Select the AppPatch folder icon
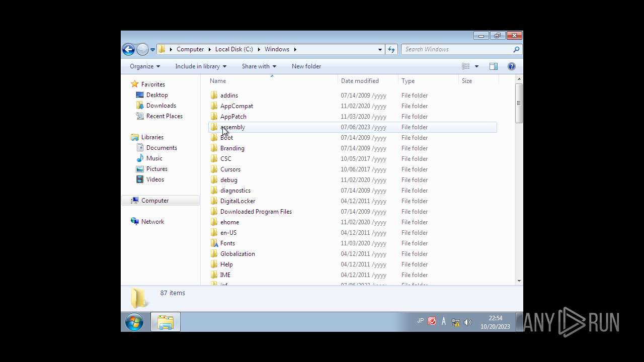 coord(214,117)
